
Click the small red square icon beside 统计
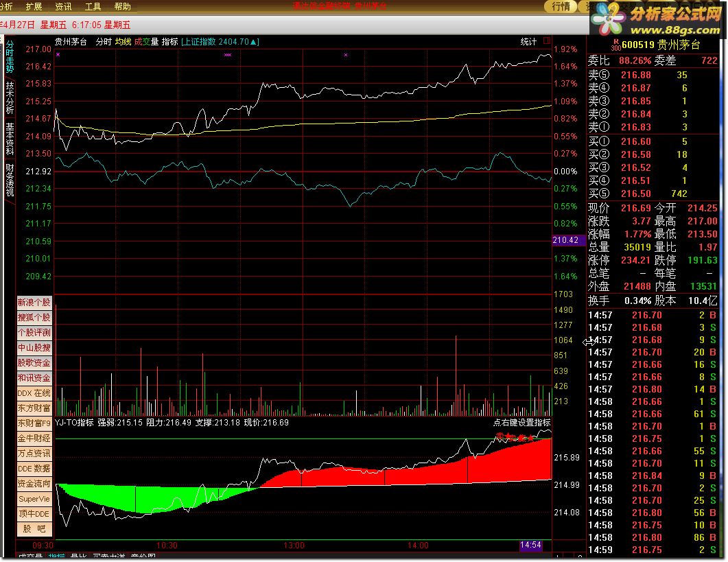pos(546,40)
